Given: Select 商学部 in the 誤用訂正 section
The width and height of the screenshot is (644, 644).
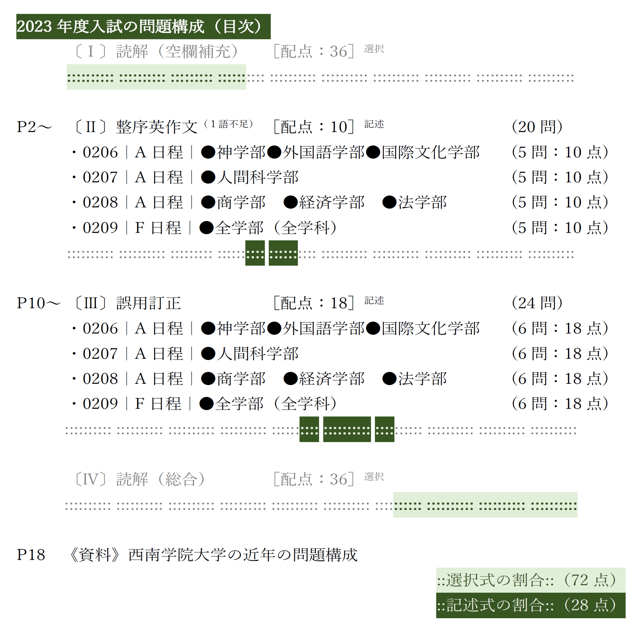Looking at the screenshot, I should [241, 379].
